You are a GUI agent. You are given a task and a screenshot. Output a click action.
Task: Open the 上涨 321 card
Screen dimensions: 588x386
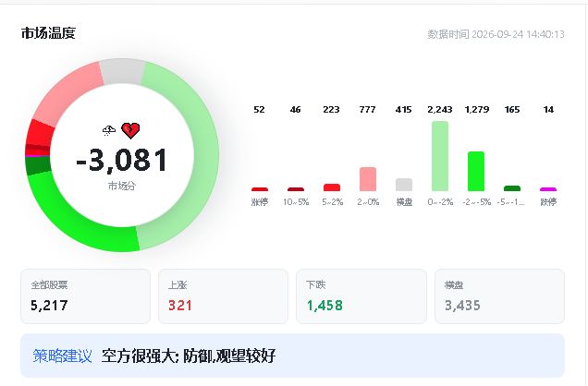click(x=223, y=296)
